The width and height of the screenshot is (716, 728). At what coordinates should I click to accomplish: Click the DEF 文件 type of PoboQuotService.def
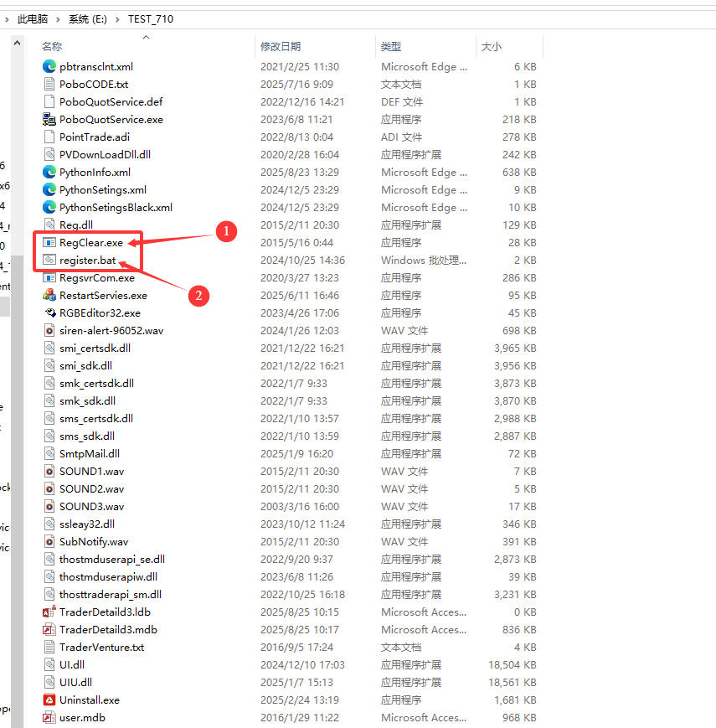point(402,101)
